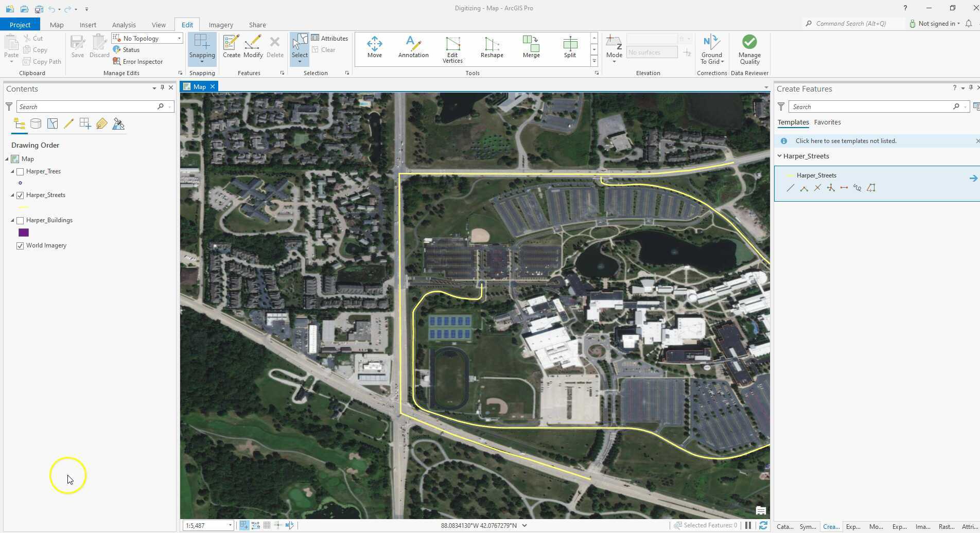Viewport: 980px width, 533px height.
Task: Click the Annotation tool icon
Action: pos(413,47)
